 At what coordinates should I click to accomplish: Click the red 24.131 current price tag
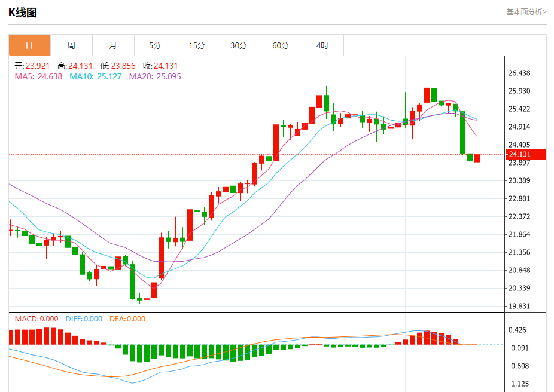(526, 154)
